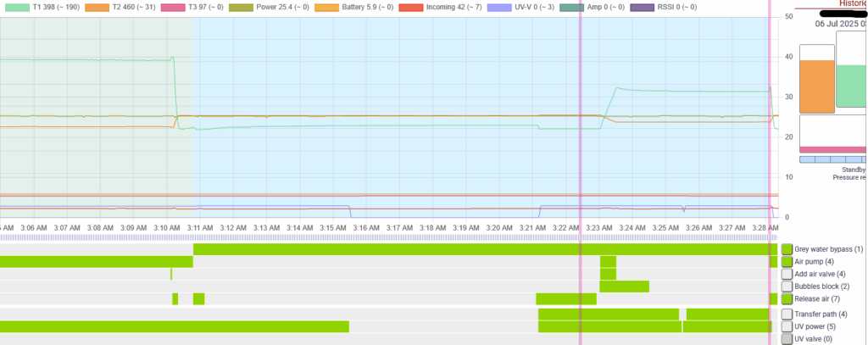Click the 3:28 AM time axis label
Screen dimensions: 868x345
tap(765, 228)
